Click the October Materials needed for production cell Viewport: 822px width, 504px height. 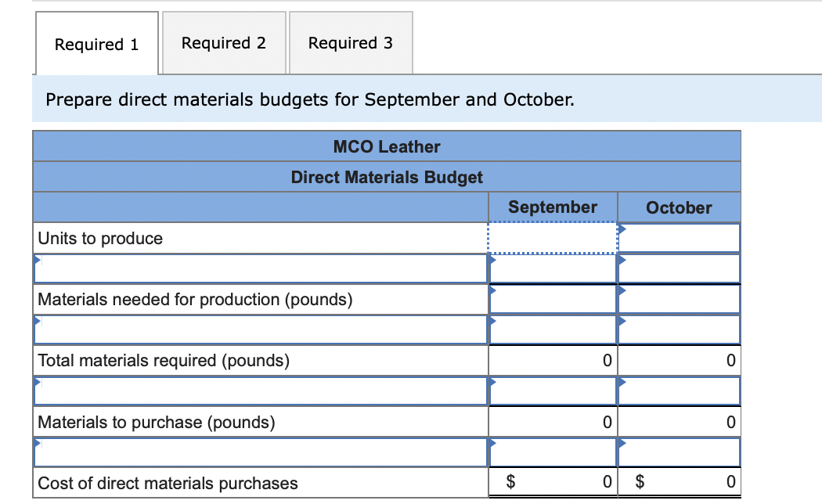coord(679,299)
